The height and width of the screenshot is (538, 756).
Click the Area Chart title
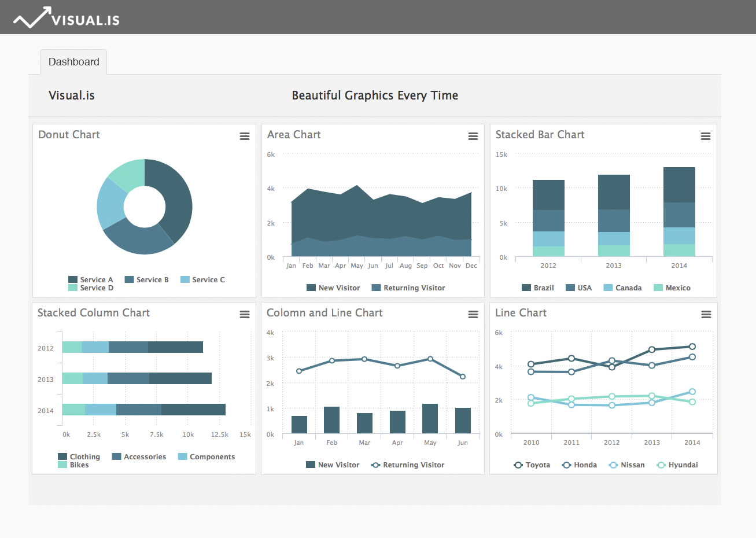point(294,135)
